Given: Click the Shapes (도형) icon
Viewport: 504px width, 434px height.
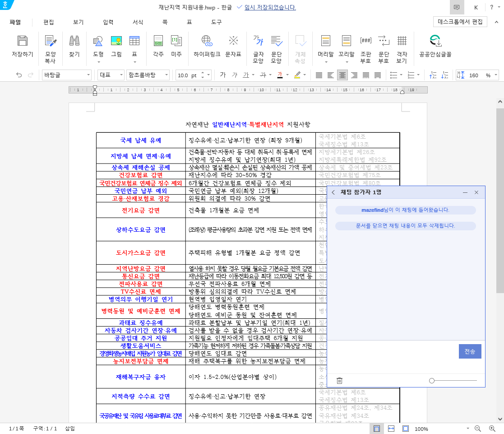Looking at the screenshot, I should pyautogui.click(x=98, y=41).
